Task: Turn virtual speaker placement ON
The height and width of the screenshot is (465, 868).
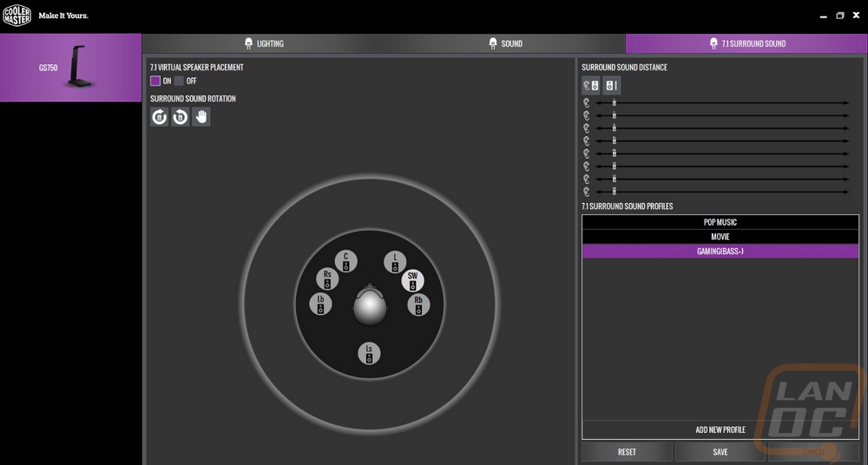Action: point(155,81)
